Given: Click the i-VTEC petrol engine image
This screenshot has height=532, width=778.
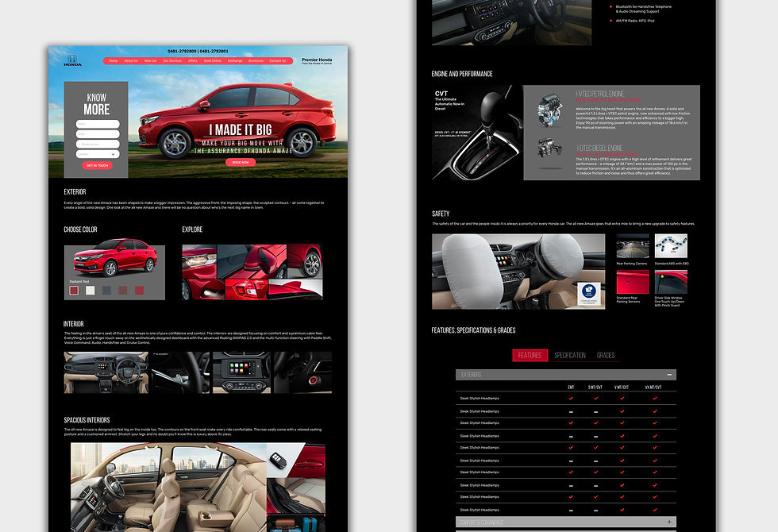Looking at the screenshot, I should click(x=549, y=110).
